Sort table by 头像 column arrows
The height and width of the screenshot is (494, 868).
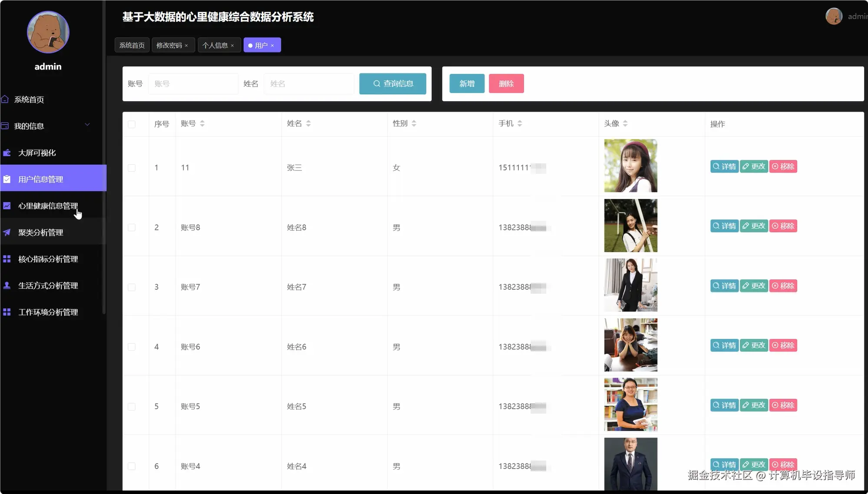coord(625,124)
